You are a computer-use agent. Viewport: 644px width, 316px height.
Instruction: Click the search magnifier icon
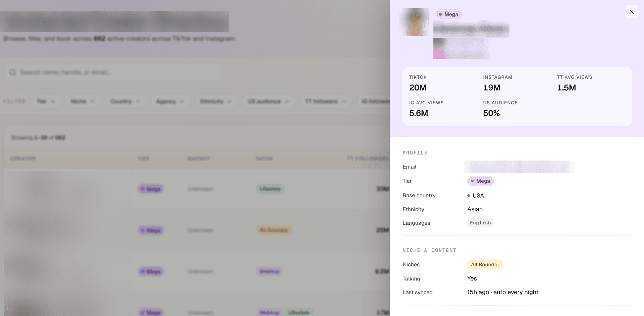[13, 72]
